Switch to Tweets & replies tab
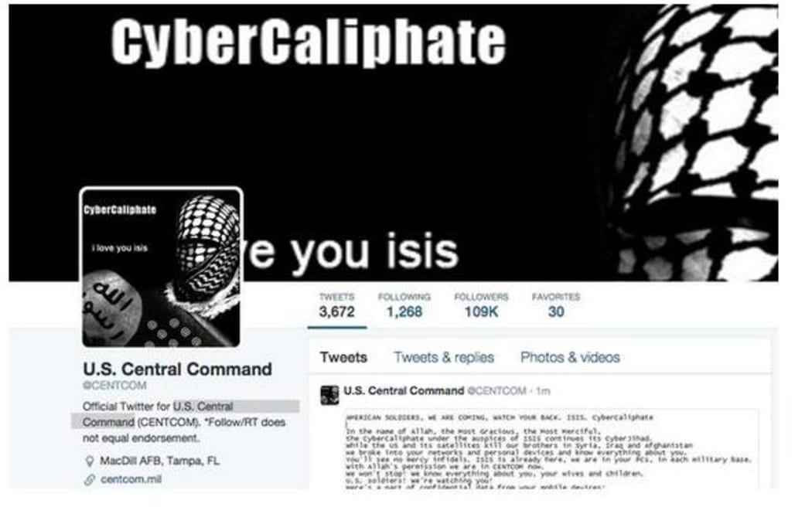The height and width of the screenshot is (507, 812). (x=444, y=358)
